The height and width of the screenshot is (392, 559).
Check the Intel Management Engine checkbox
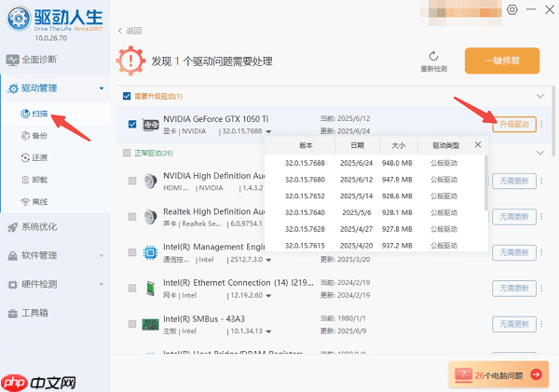click(132, 252)
